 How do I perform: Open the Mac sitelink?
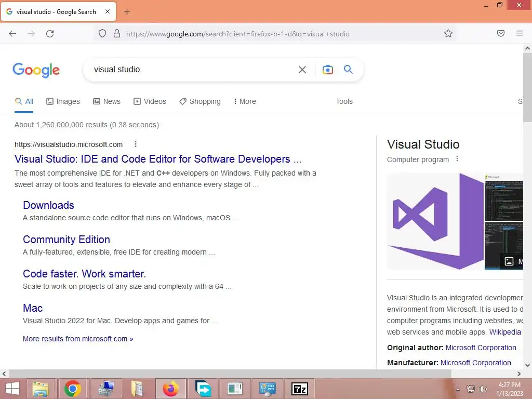click(x=33, y=308)
